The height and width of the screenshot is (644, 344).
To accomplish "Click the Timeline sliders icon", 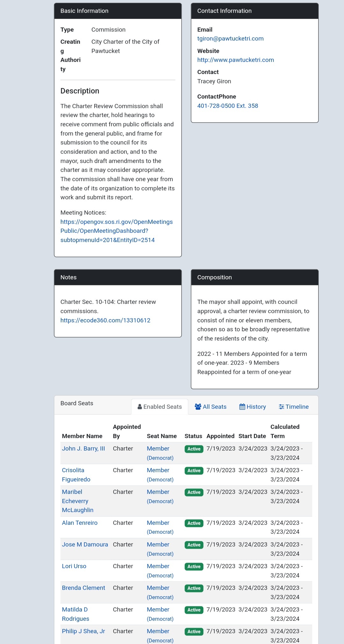I will tap(281, 407).
